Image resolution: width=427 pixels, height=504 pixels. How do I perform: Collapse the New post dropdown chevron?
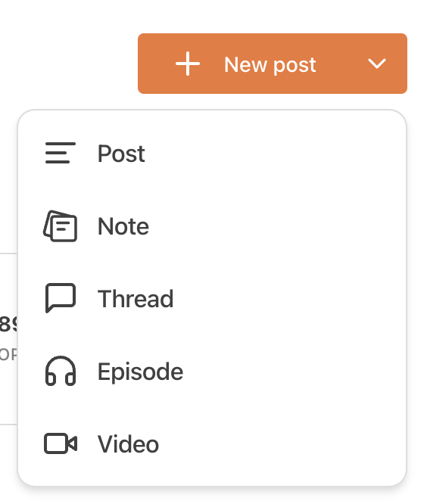point(376,64)
